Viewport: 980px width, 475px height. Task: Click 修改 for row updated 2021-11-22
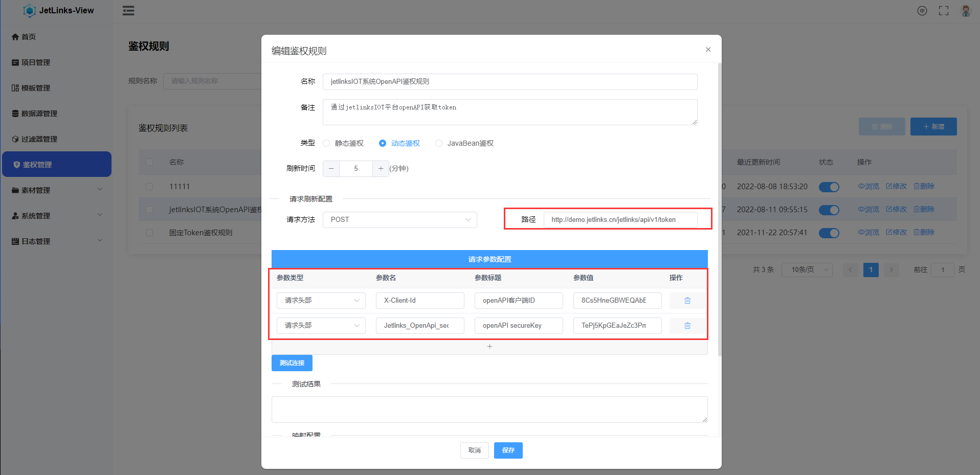[x=897, y=233]
